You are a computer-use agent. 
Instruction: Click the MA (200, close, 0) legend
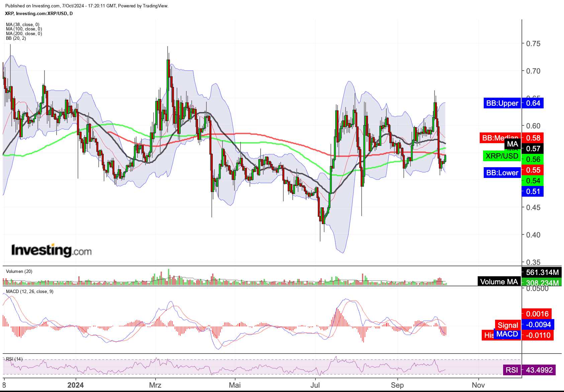tap(24, 33)
